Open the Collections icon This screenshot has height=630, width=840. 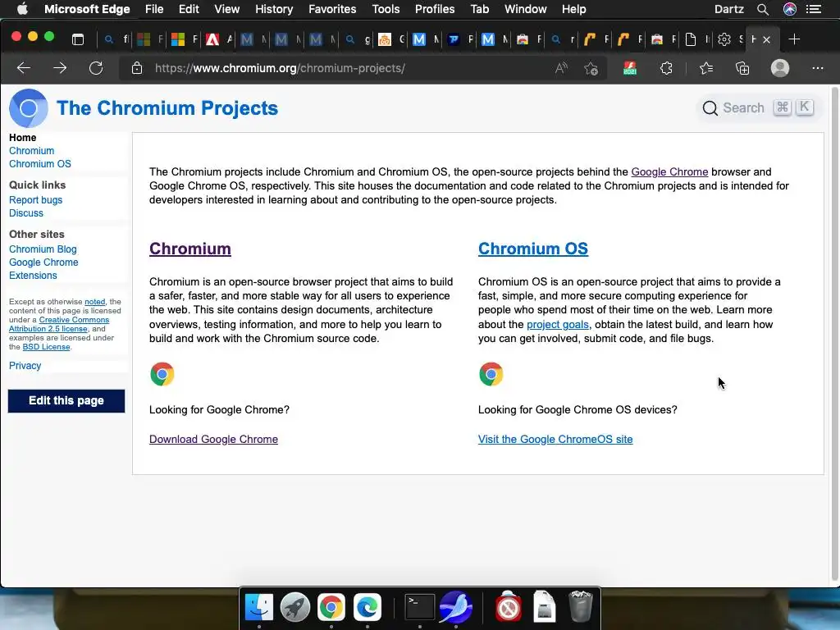[x=742, y=68]
